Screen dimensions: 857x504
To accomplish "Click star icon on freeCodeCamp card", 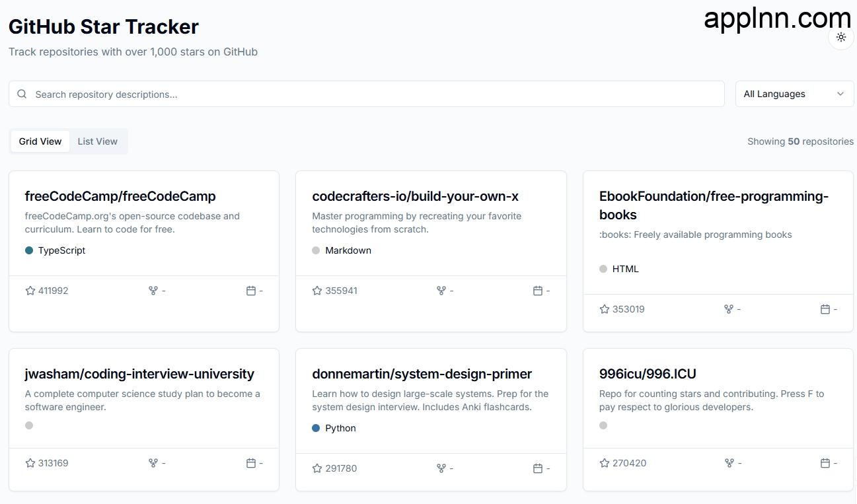I will click(30, 291).
